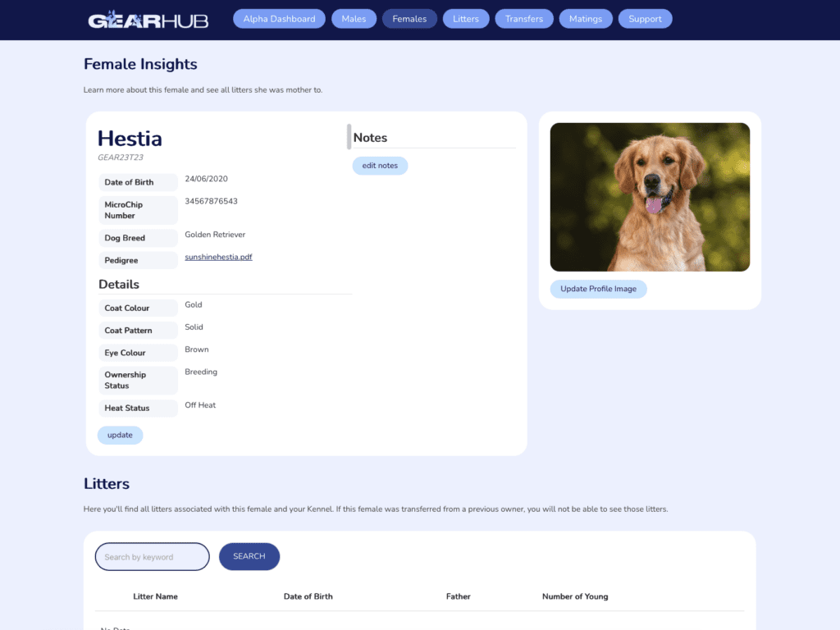The width and height of the screenshot is (840, 630).
Task: Click the Number of Young column header
Action: [575, 596]
